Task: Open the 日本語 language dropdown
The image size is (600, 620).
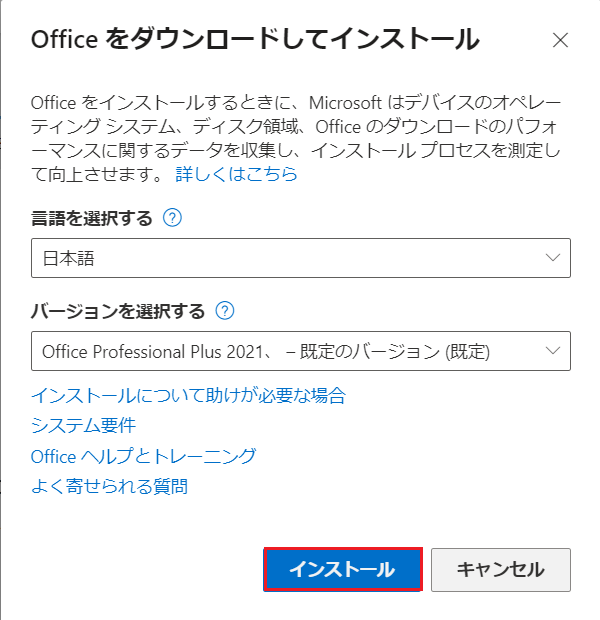Action: tap(300, 258)
